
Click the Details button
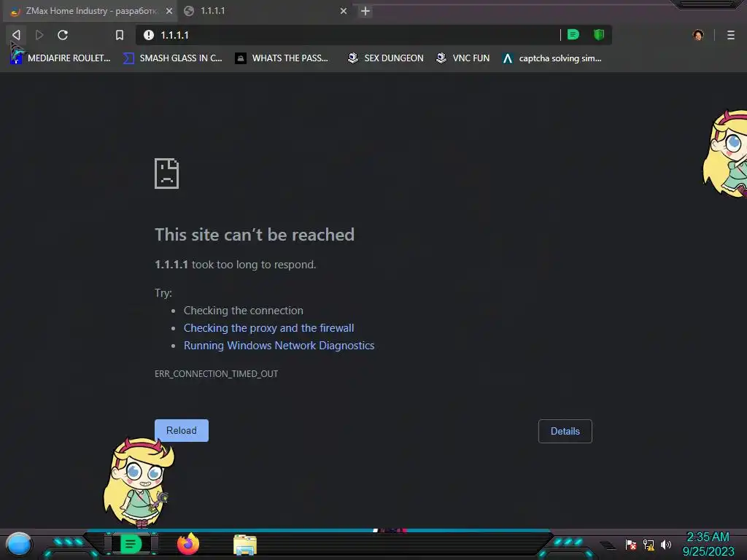point(565,431)
